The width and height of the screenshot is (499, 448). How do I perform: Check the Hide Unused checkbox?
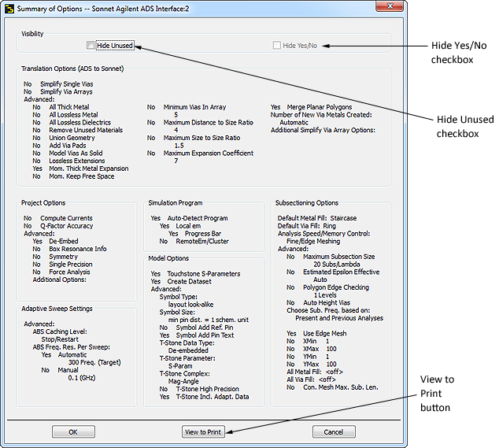click(x=91, y=46)
